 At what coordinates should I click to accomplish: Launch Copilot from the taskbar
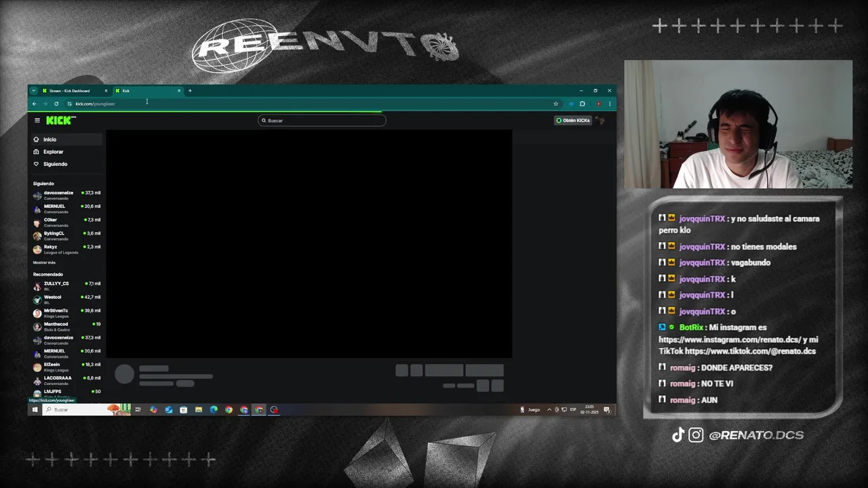(x=153, y=409)
